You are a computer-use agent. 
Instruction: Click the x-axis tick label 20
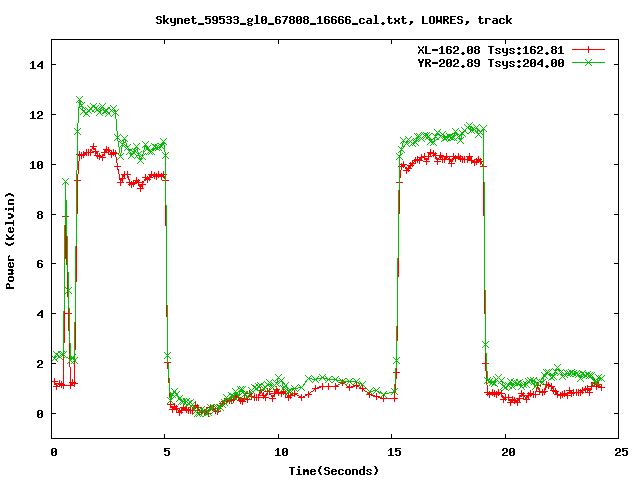point(508,452)
